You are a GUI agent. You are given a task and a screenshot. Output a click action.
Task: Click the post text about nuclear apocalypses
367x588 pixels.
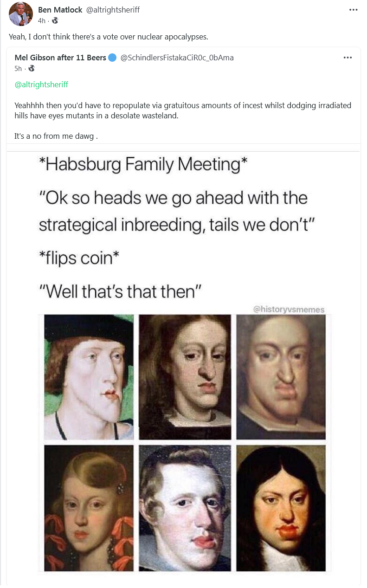109,37
